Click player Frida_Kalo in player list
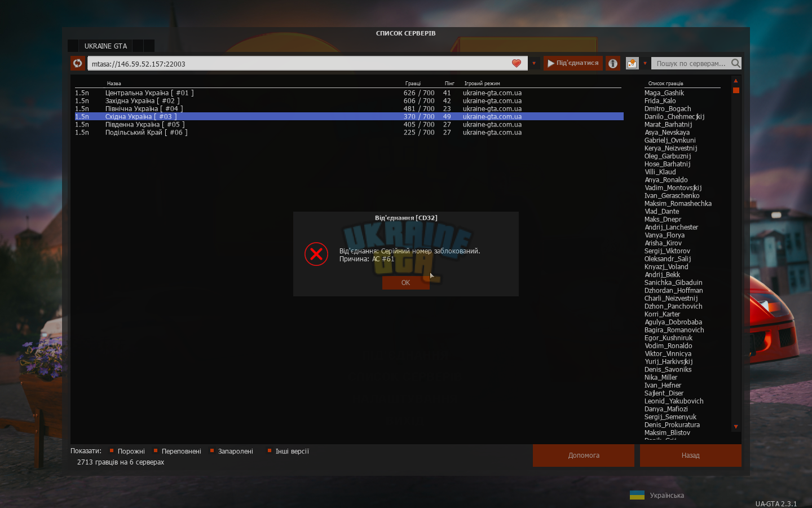812x508 pixels. [x=660, y=100]
